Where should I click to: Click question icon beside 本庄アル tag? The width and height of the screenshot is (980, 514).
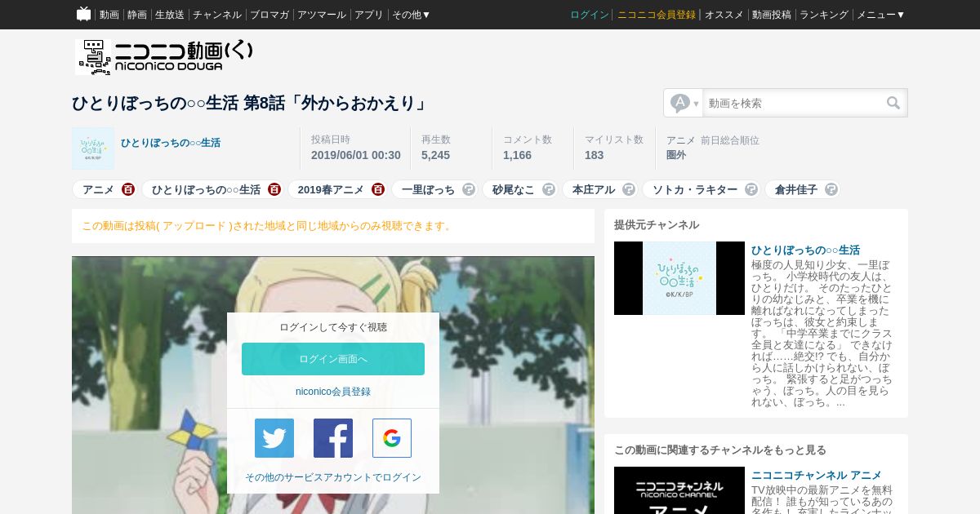[629, 189]
